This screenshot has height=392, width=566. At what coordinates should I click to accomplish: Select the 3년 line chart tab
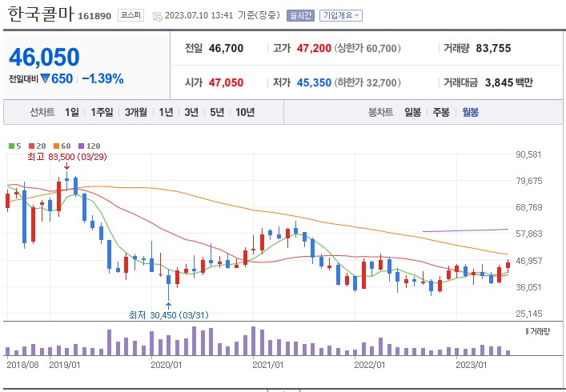point(191,112)
